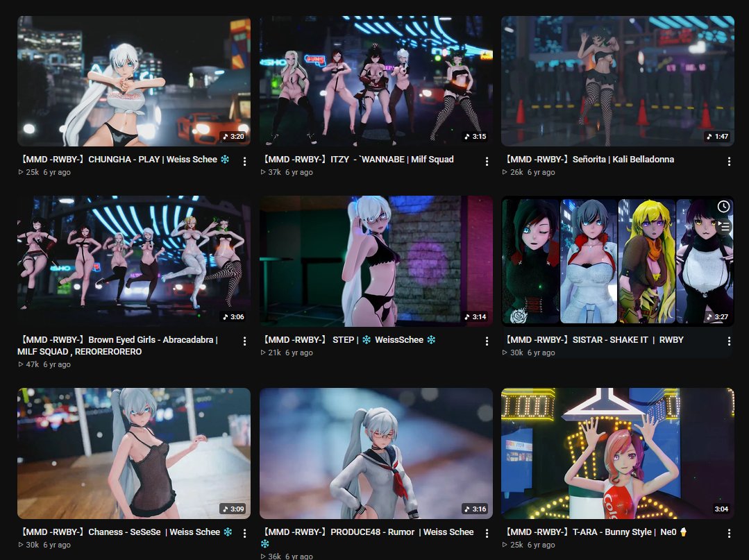Open options menu for PRODUCE48 Rumor video
This screenshot has height=560, width=749.
(487, 533)
